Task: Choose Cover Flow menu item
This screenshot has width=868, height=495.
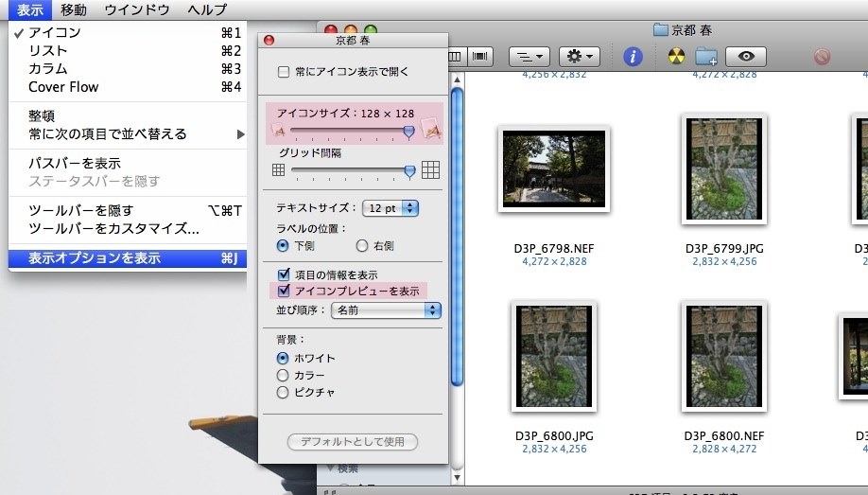Action: [x=128, y=87]
